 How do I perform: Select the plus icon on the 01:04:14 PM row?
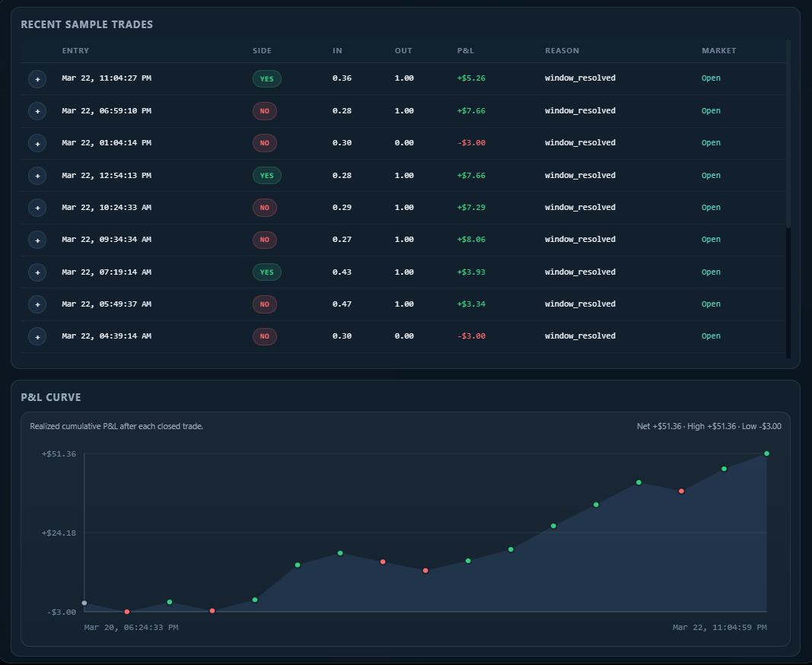click(x=37, y=143)
